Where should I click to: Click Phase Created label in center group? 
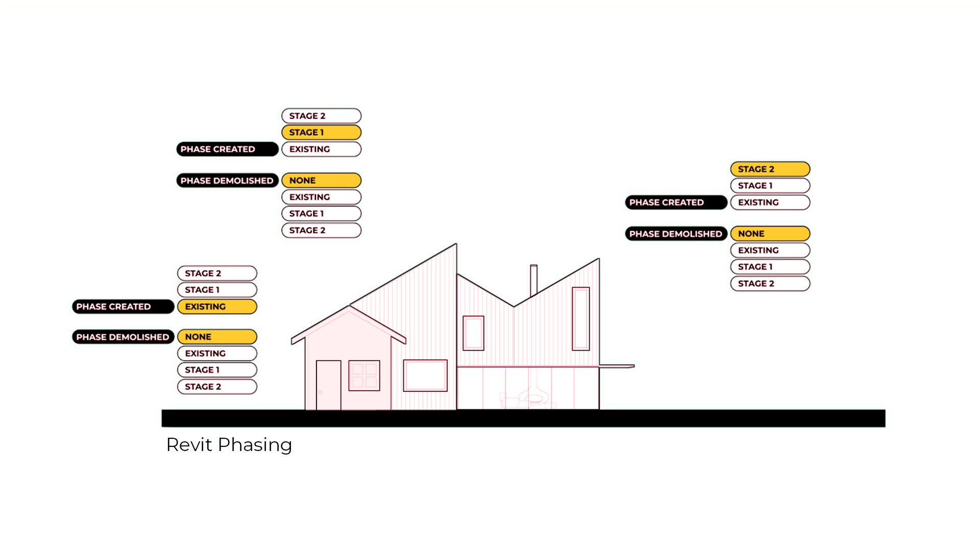pyautogui.click(x=228, y=149)
